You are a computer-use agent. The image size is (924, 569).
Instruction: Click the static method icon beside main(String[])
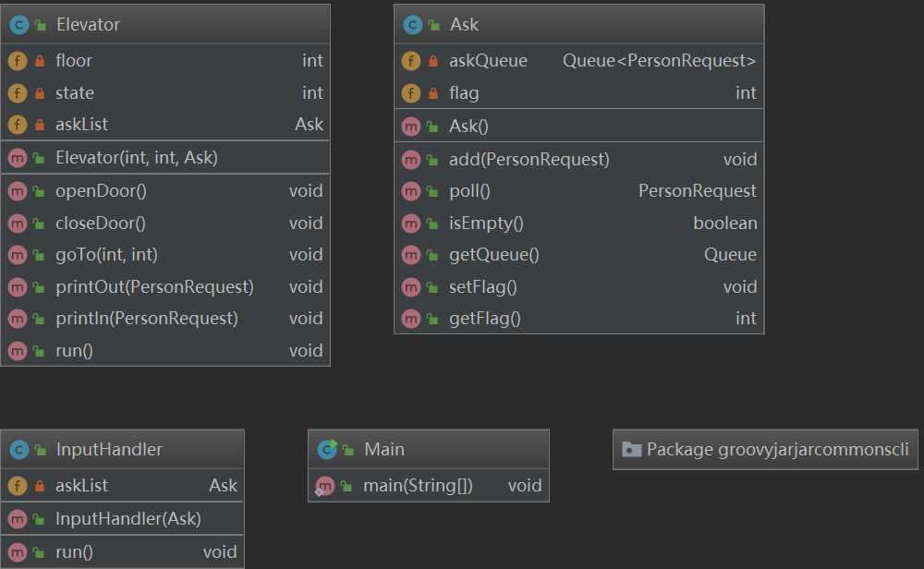(x=324, y=486)
